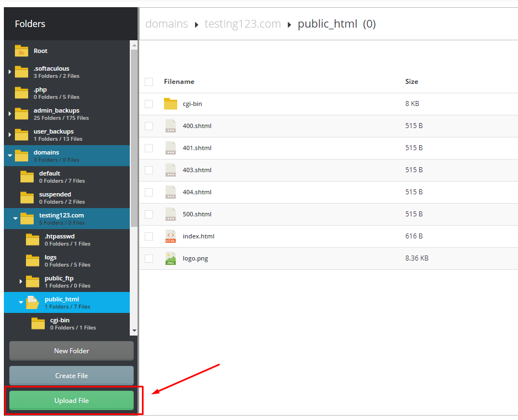Image resolution: width=518 pixels, height=420 pixels.
Task: Click the logs folder icon
Action: click(x=33, y=260)
